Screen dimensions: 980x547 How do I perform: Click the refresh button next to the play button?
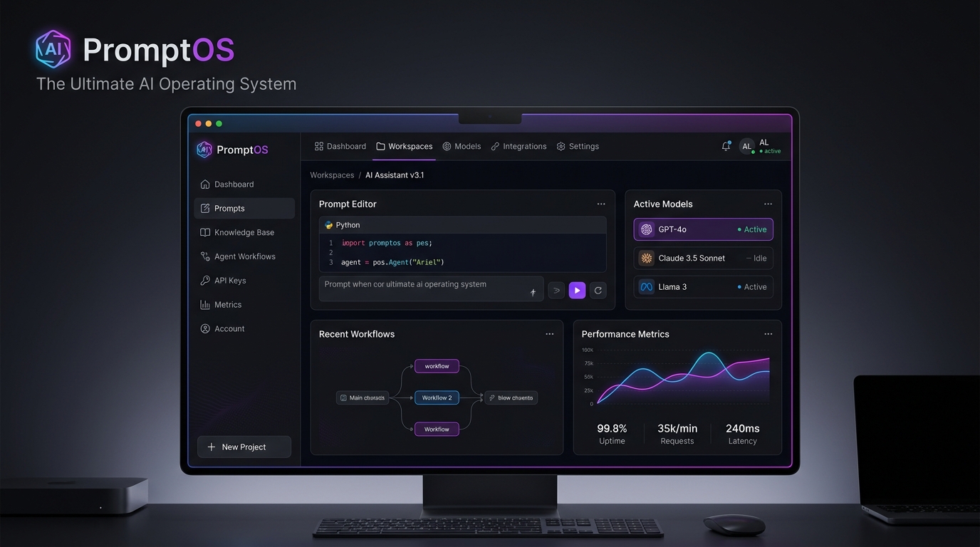pyautogui.click(x=598, y=290)
